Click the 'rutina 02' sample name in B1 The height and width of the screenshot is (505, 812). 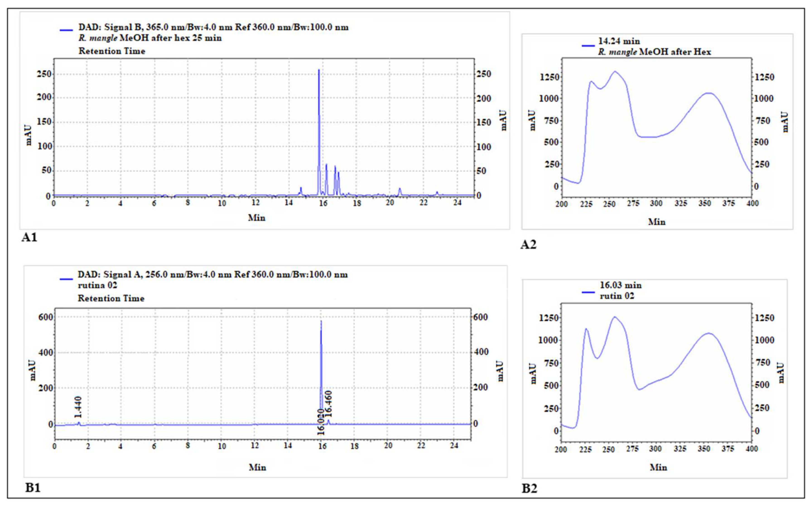[97, 285]
